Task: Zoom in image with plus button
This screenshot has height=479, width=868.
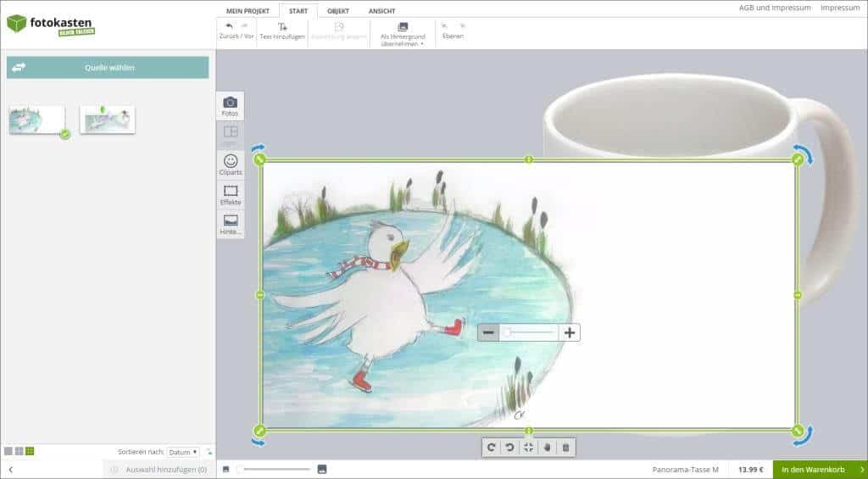Action: point(570,333)
